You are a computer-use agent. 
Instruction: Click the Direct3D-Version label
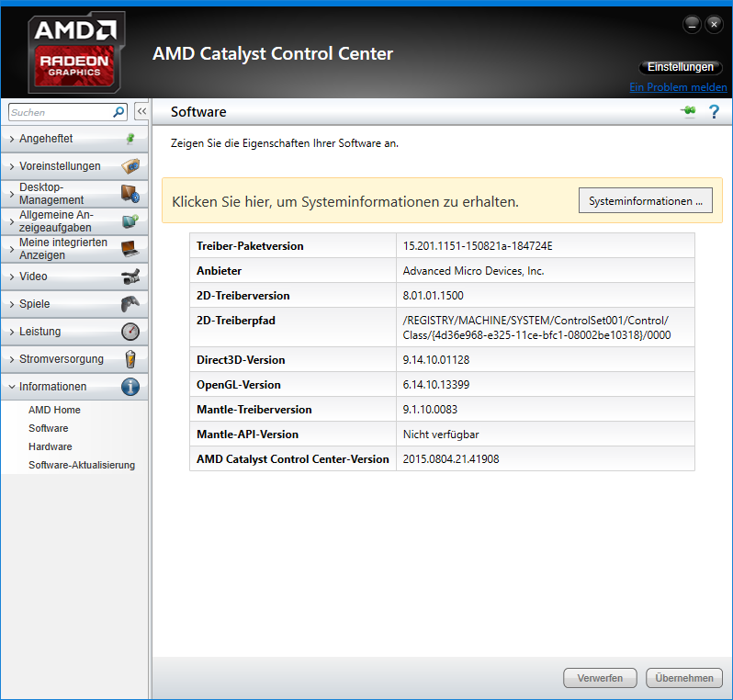click(241, 360)
